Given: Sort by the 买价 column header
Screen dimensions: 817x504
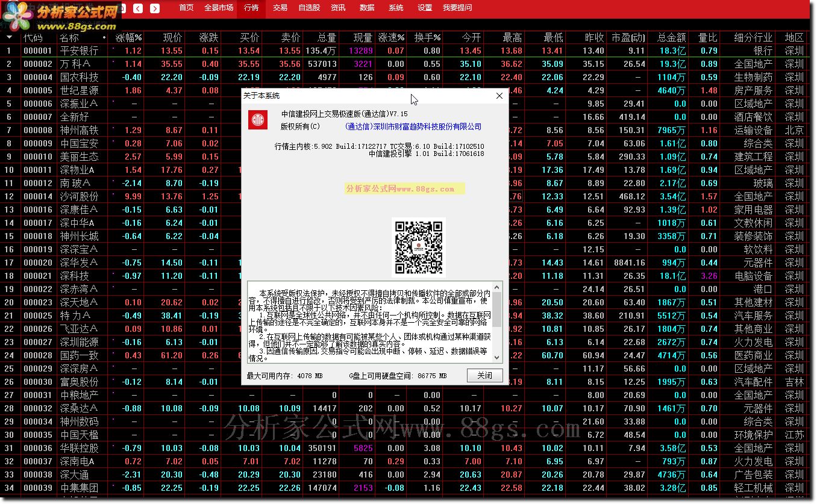Looking at the screenshot, I should pyautogui.click(x=250, y=37).
